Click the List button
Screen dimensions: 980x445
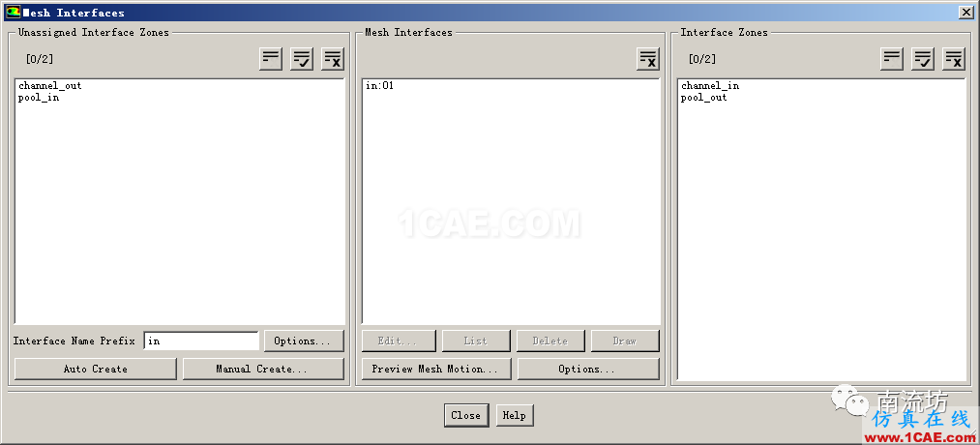(476, 341)
